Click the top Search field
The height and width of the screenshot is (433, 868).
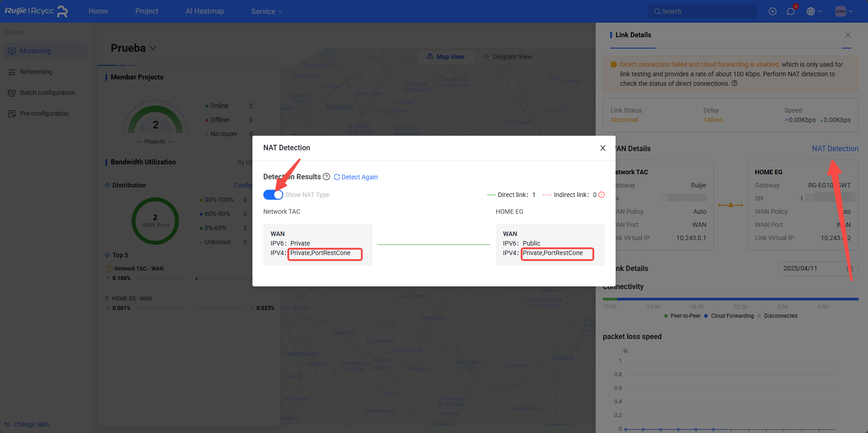[x=703, y=11]
